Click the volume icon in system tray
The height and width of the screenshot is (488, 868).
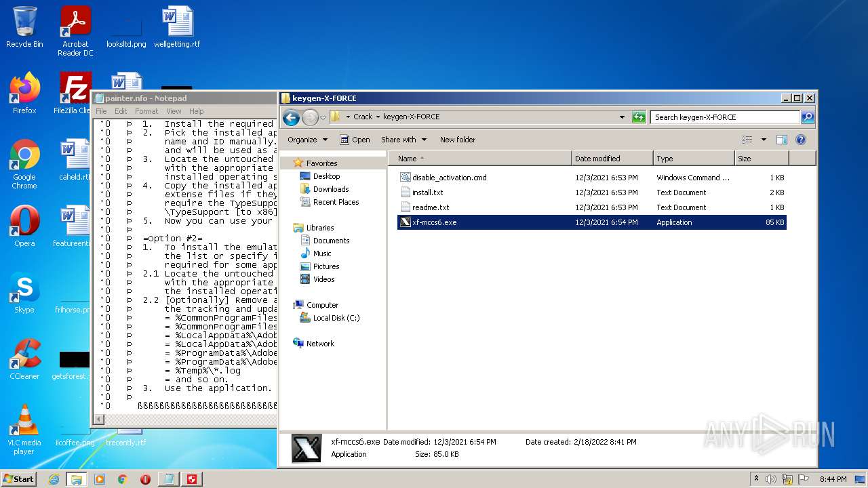click(x=771, y=479)
